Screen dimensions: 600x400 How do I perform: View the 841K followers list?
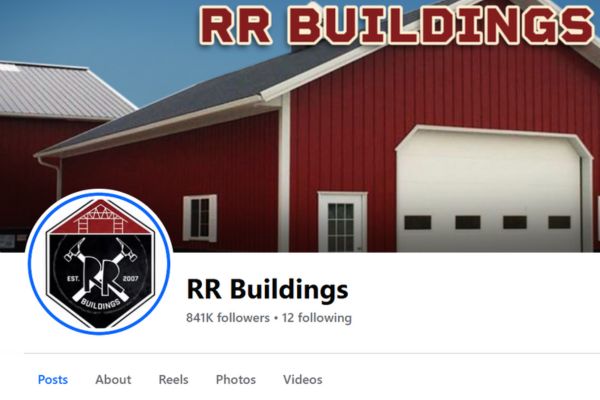228,318
